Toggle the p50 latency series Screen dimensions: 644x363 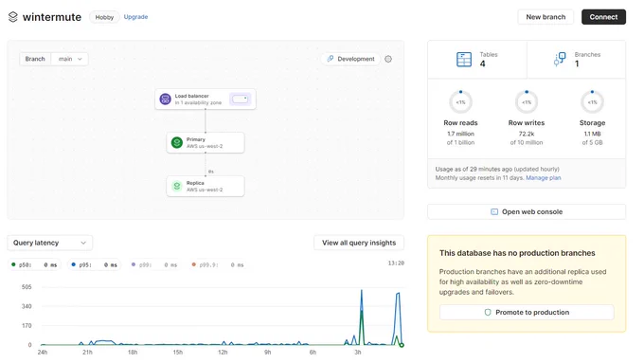pos(34,264)
